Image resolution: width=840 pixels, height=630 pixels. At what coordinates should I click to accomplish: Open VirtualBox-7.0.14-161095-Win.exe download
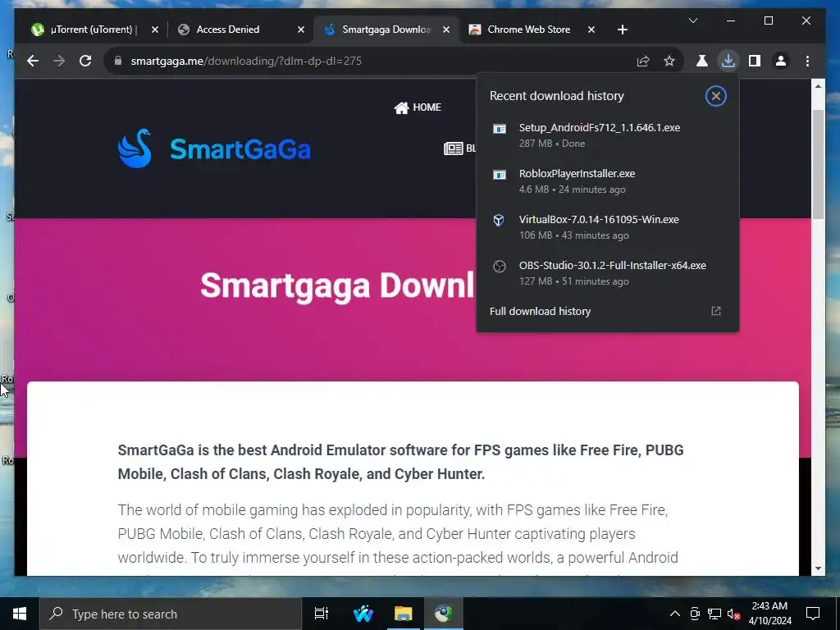(x=608, y=227)
